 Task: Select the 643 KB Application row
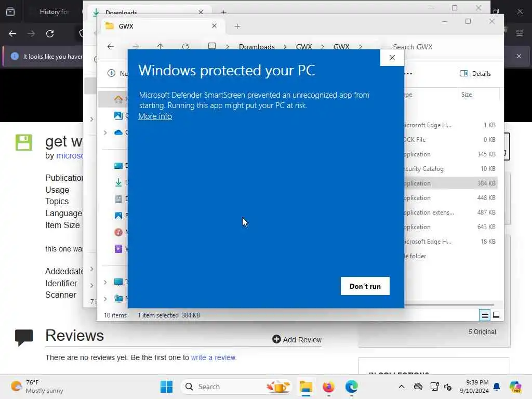[450, 227]
